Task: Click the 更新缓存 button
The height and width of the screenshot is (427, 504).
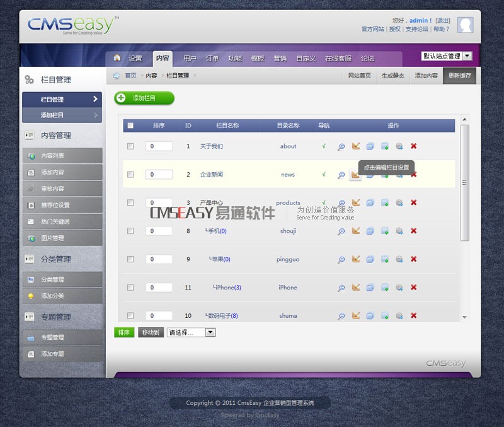Action: pyautogui.click(x=459, y=76)
